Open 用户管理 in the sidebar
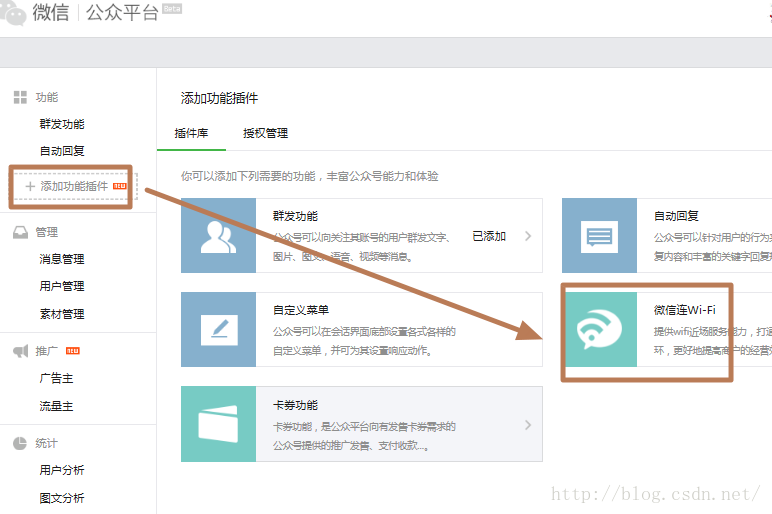This screenshot has width=772, height=514. [62, 286]
